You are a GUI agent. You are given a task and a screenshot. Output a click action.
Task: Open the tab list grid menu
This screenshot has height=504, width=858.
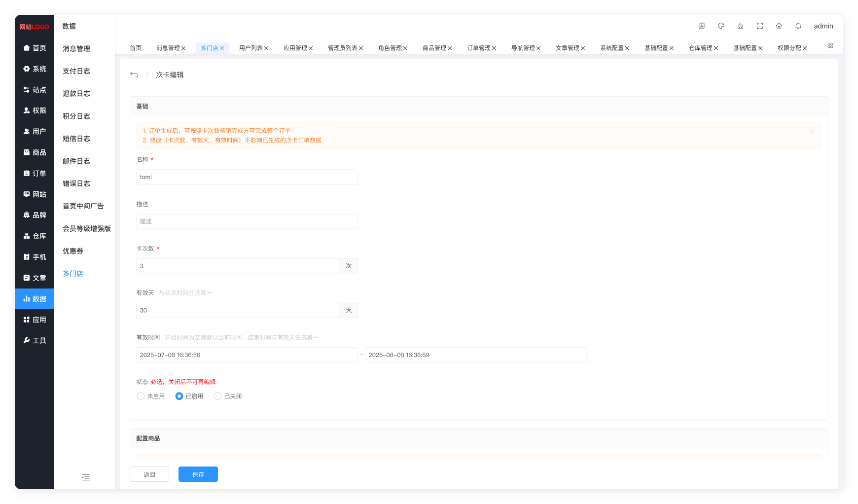830,45
